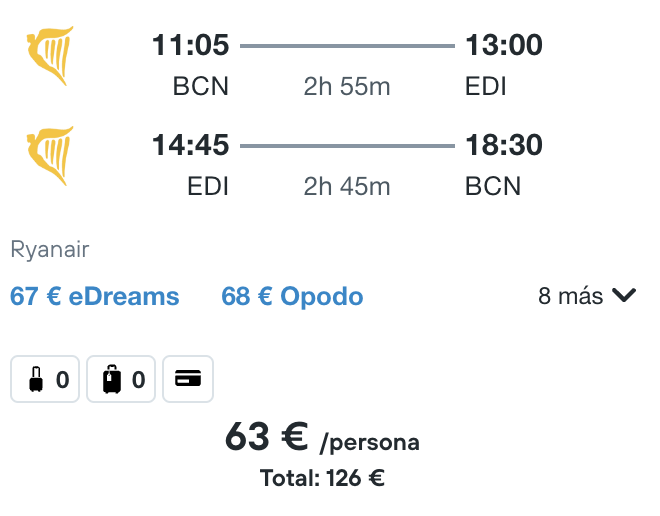Screen dimensions: 660x516
Task: Click the Total: 126 € text
Action: tap(322, 479)
